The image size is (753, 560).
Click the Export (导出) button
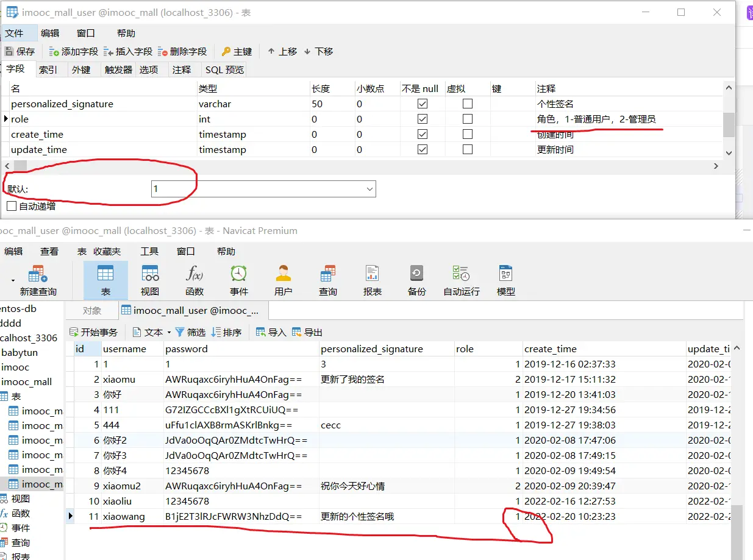pos(307,332)
